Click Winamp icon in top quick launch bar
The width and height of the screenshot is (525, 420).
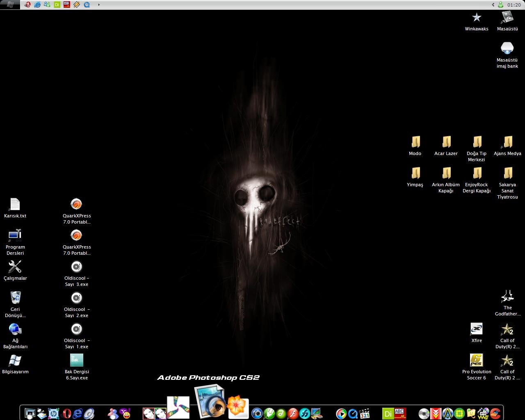(x=77, y=5)
